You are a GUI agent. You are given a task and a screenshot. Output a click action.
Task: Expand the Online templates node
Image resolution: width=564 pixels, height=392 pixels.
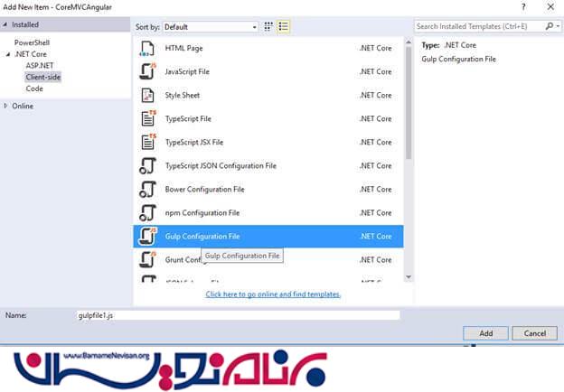(6, 106)
